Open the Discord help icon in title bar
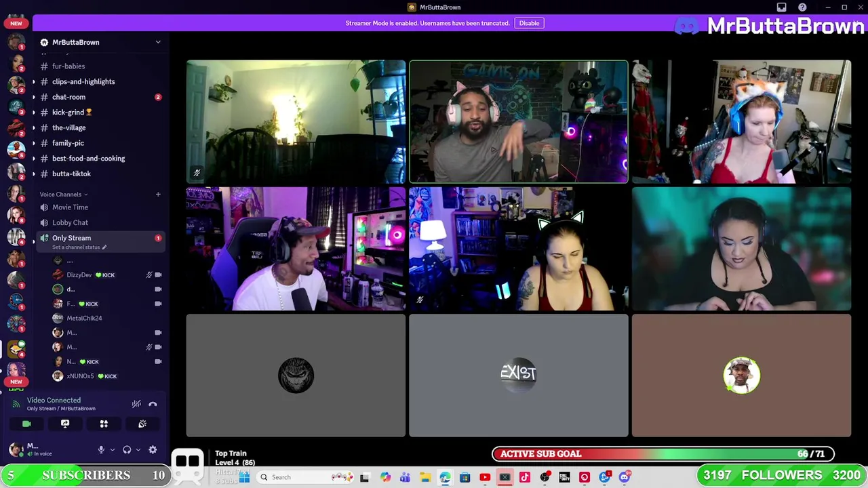This screenshot has width=868, height=488. (802, 7)
